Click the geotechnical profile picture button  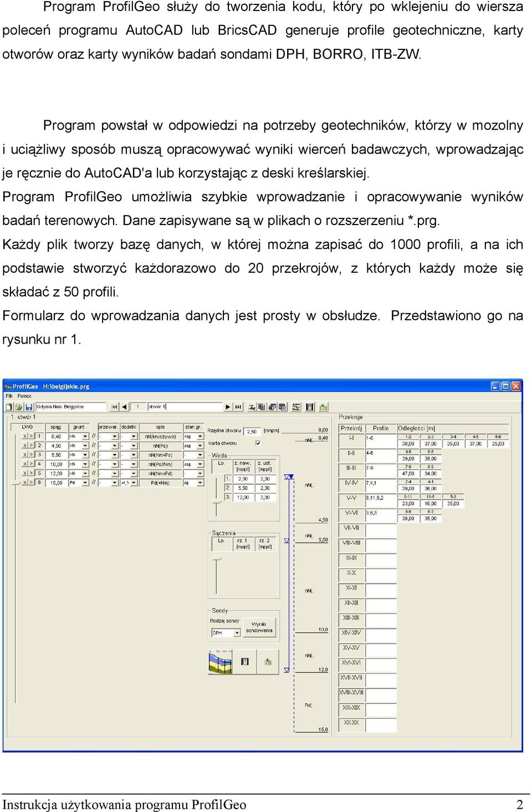point(220,662)
